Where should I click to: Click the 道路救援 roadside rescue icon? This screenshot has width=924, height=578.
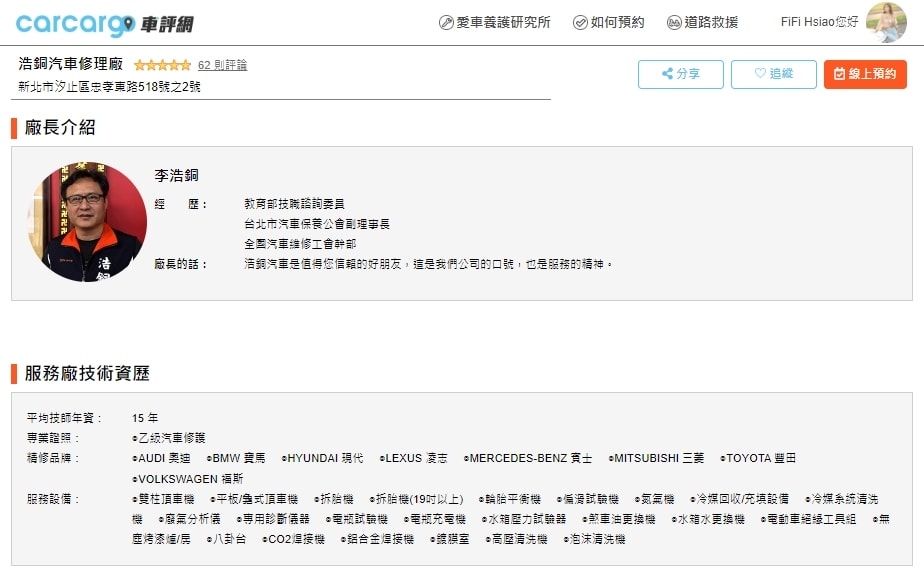click(x=674, y=22)
